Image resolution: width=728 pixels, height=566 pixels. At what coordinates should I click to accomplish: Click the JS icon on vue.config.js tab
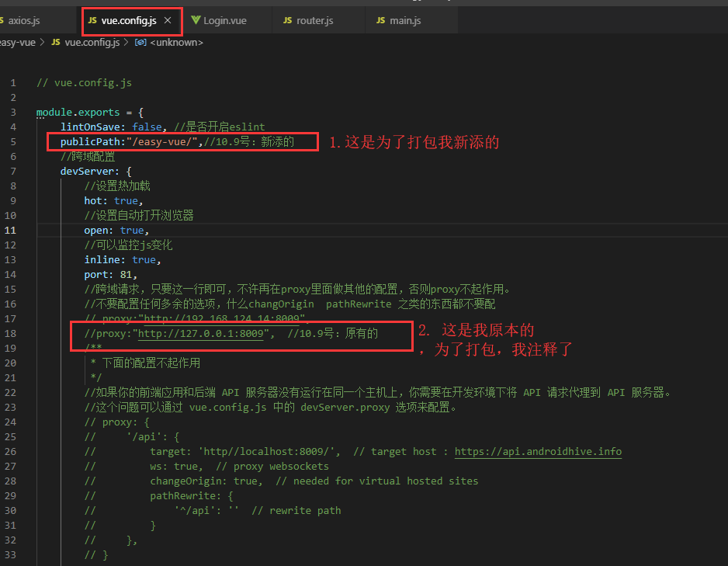[x=92, y=20]
